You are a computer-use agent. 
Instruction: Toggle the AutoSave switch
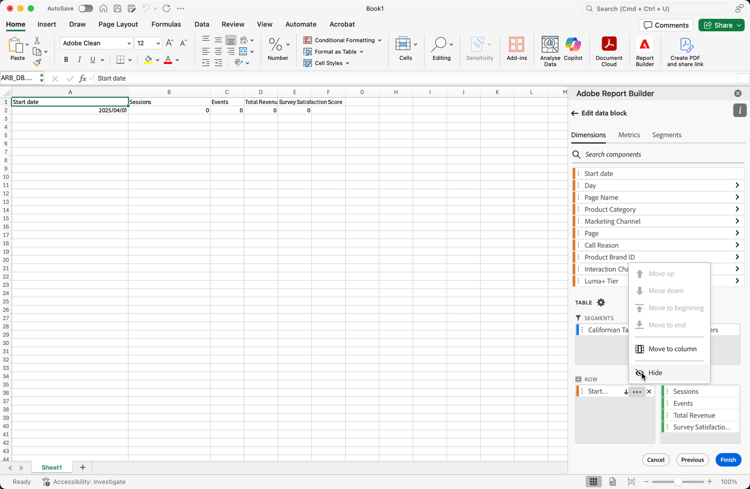[x=86, y=9]
